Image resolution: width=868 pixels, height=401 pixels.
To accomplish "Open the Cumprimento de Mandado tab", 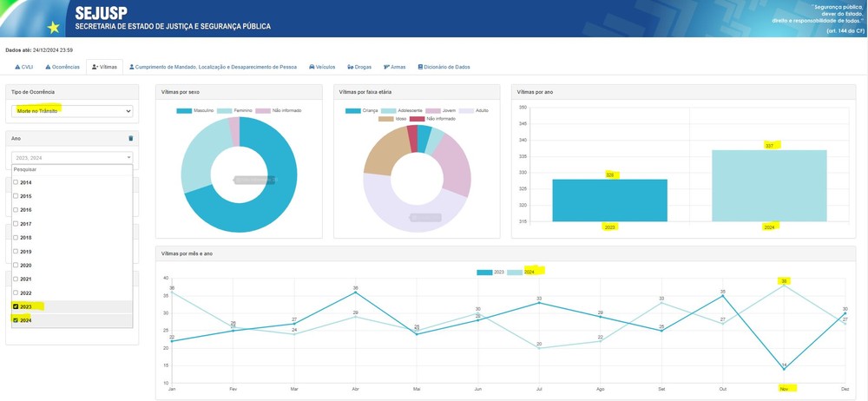I will coord(213,67).
